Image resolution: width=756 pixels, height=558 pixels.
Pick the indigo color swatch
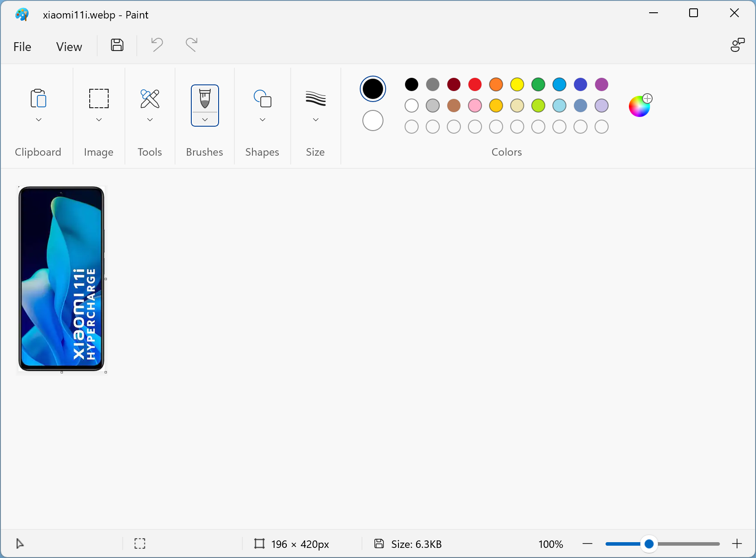[x=581, y=84]
